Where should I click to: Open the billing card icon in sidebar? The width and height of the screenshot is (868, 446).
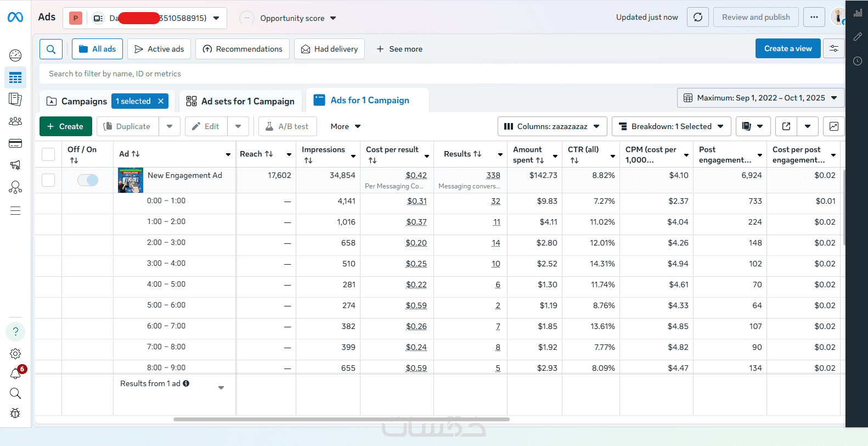pyautogui.click(x=15, y=143)
